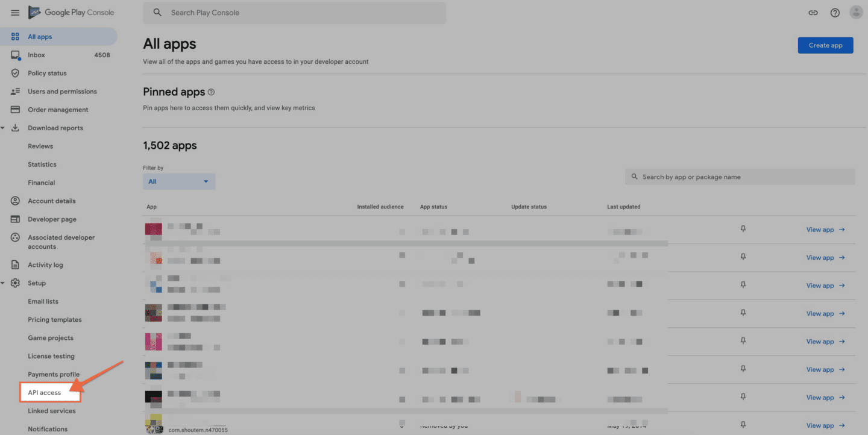Screen dimensions: 868x435
Task: Open the hamburger navigation menu
Action: pyautogui.click(x=15, y=13)
